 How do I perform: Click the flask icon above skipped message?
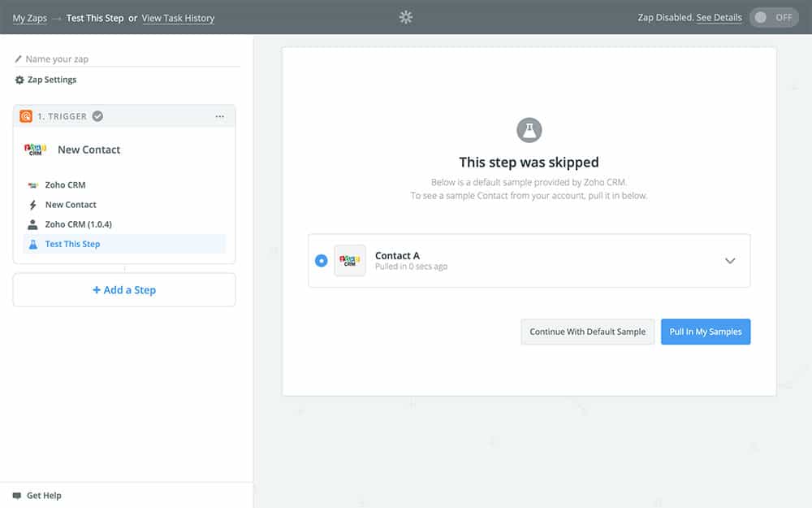(529, 129)
